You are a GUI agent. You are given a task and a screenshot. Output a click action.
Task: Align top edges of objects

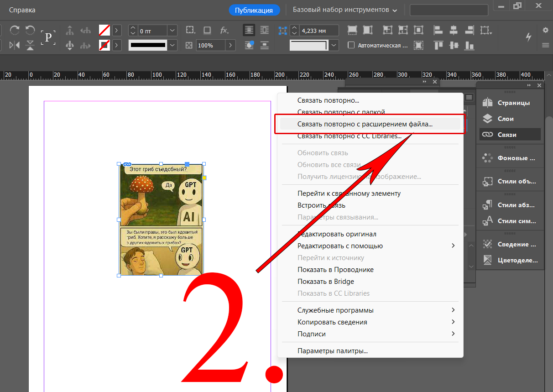click(x=438, y=45)
